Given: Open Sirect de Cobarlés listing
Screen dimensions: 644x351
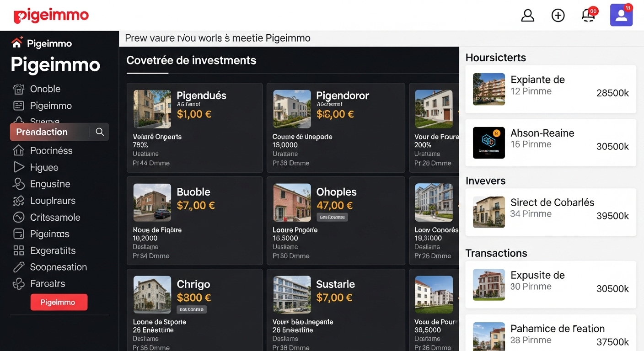Looking at the screenshot, I should pyautogui.click(x=550, y=212).
